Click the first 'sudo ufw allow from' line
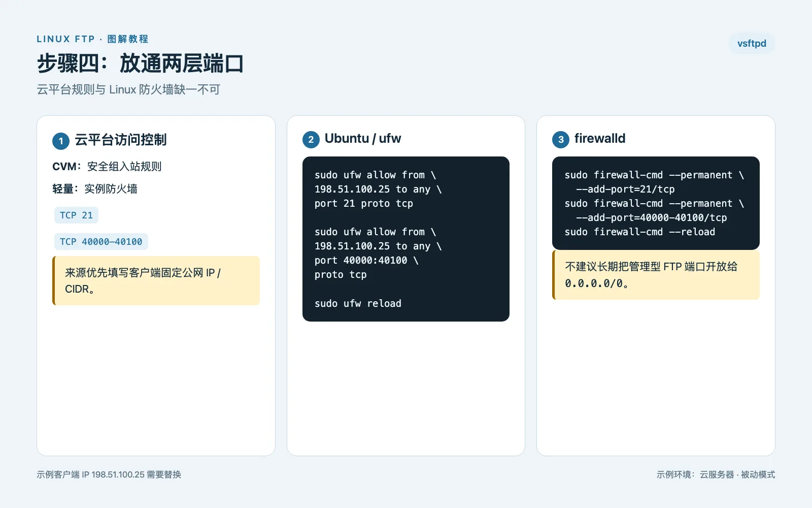The height and width of the screenshot is (508, 812). 375,175
